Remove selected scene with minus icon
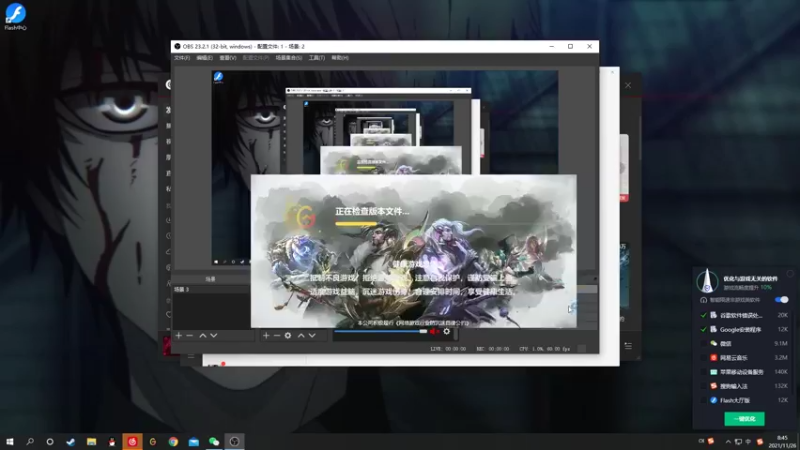800x450 pixels. pos(190,335)
